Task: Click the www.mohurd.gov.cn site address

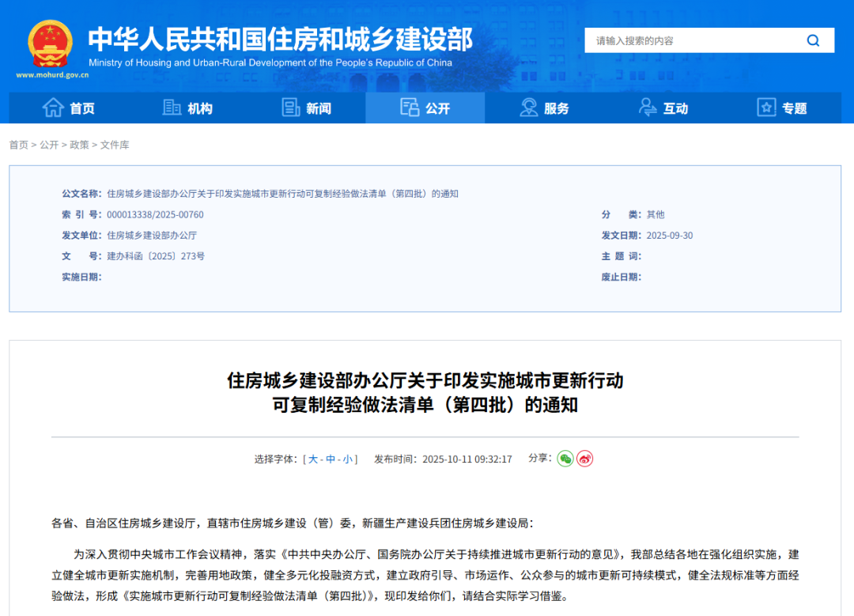Action: (x=52, y=75)
